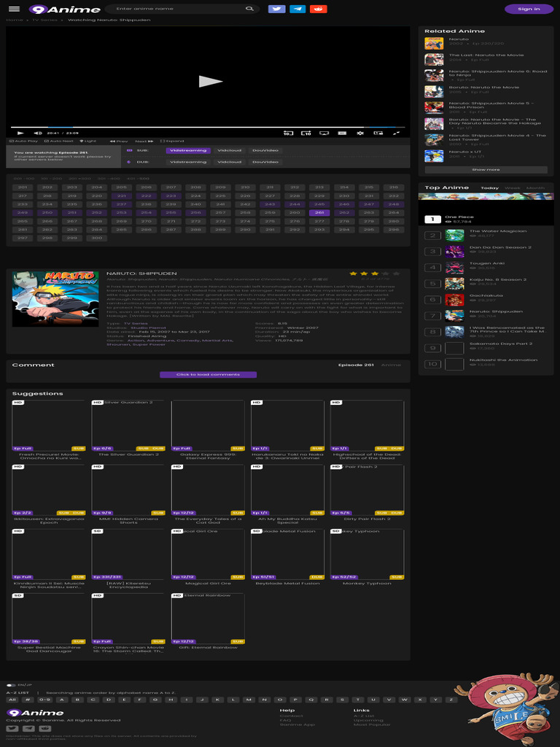Filter A-Z list by letter M
Viewport: 560px width, 747px height.
point(249,700)
